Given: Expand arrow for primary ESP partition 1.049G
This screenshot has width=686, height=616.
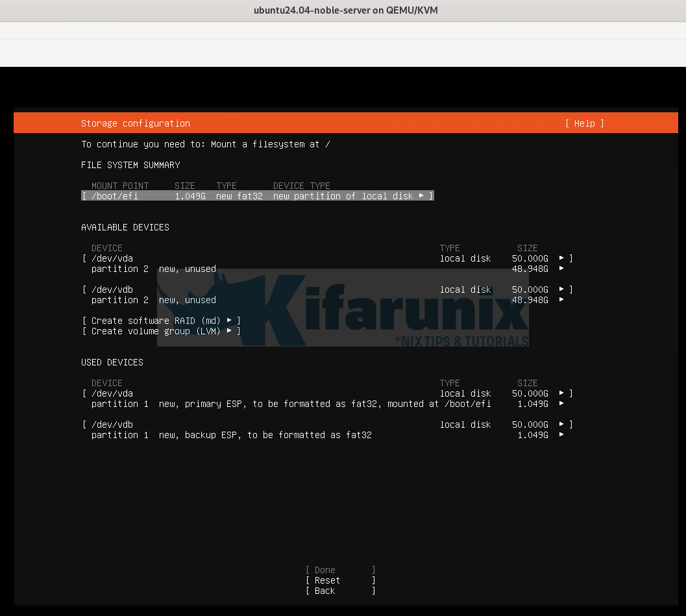Looking at the screenshot, I should point(561,404).
